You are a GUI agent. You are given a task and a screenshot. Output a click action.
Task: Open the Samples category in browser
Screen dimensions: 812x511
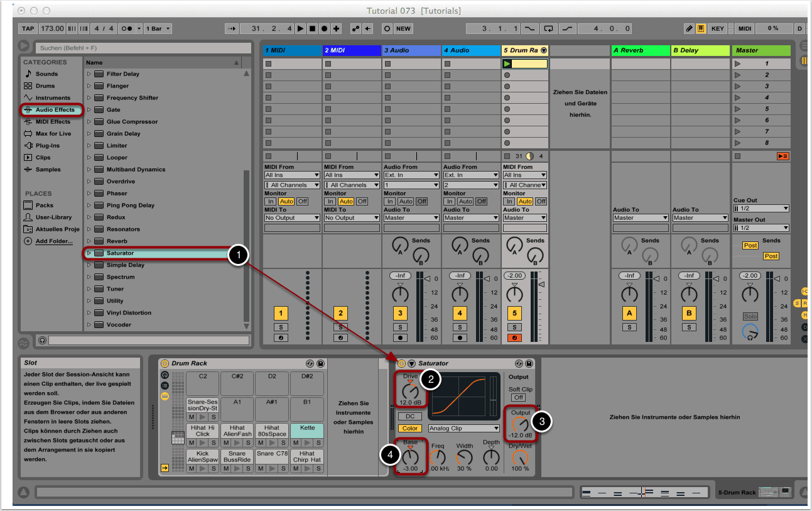tap(48, 170)
